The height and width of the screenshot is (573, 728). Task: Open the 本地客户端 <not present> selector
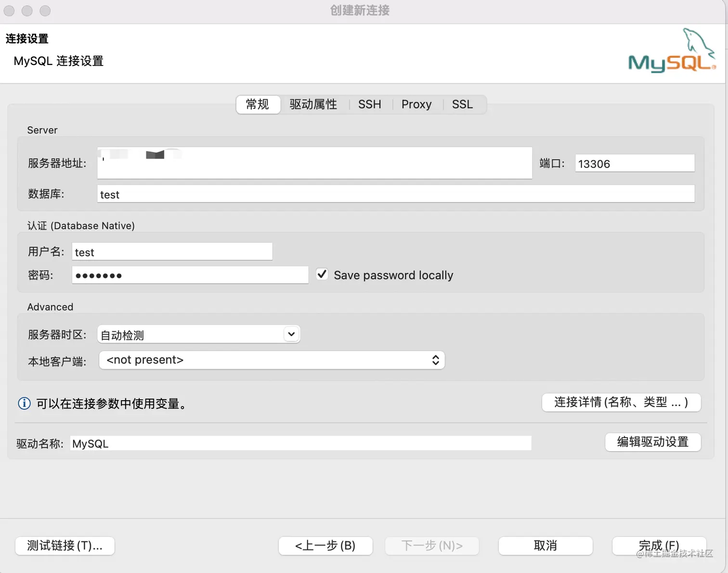(272, 360)
